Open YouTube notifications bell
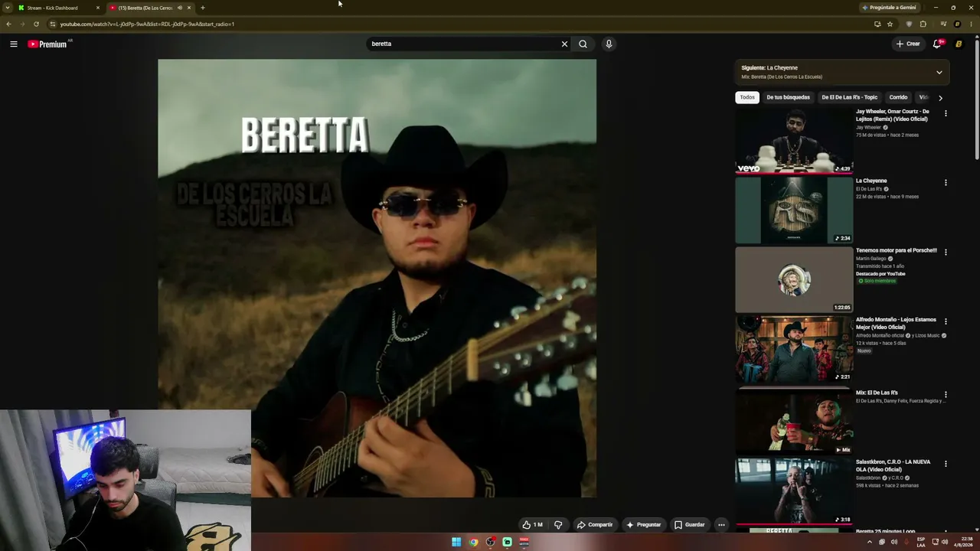980x551 pixels. tap(937, 44)
